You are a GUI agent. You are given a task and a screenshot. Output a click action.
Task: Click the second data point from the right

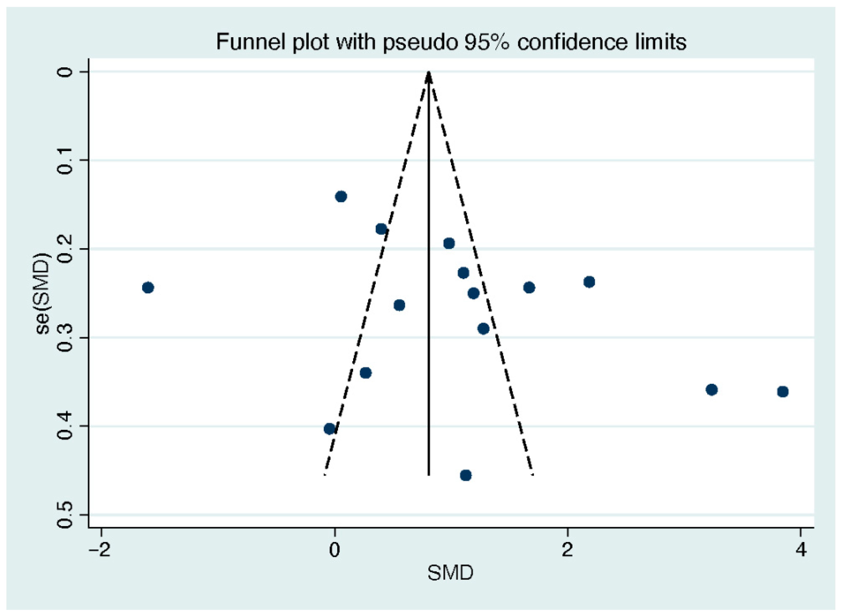coord(712,390)
